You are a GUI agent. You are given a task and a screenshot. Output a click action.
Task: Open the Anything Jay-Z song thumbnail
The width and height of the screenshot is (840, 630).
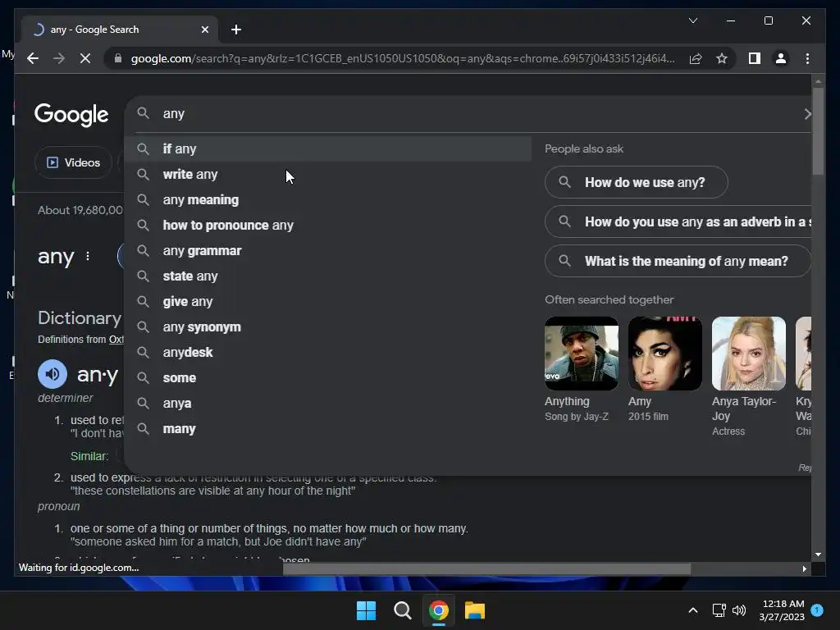582,354
